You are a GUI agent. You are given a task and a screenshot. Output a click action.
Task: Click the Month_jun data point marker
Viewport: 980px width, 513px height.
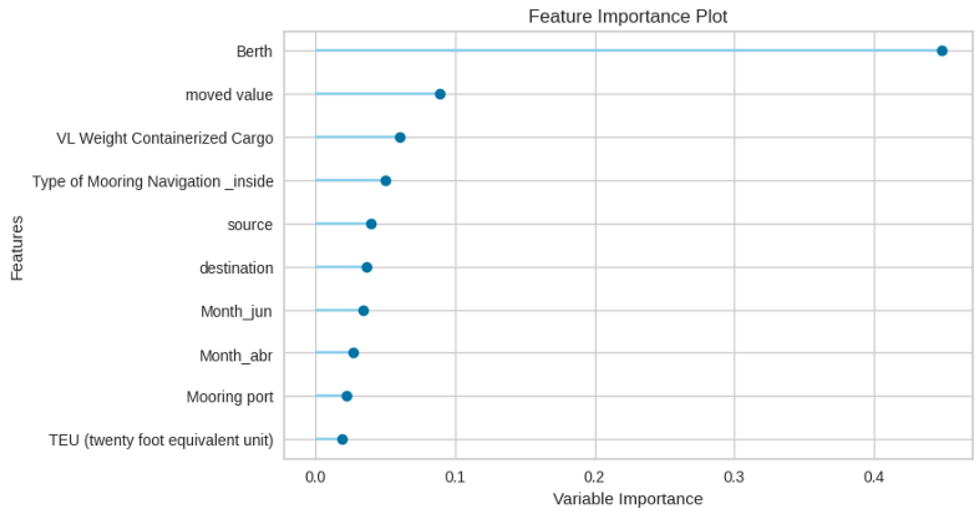(363, 311)
